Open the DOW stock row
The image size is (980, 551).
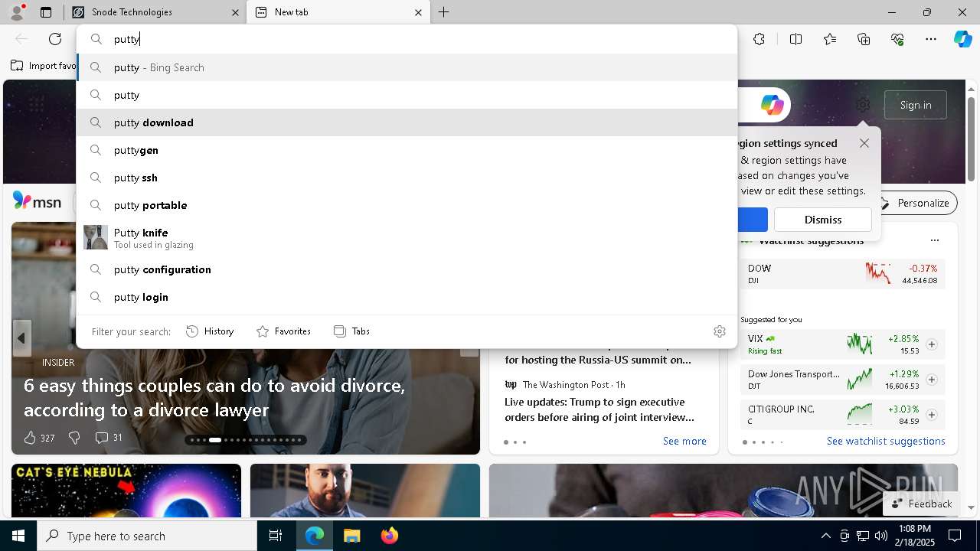pos(842,274)
